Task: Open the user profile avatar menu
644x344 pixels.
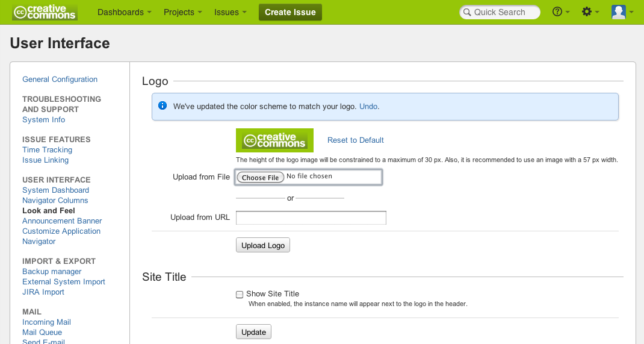Action: click(x=622, y=12)
